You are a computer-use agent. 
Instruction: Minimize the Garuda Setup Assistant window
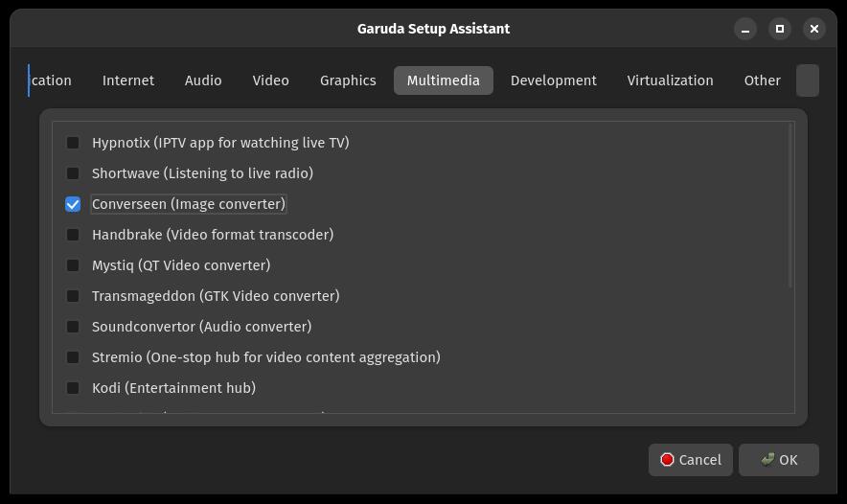(x=744, y=29)
